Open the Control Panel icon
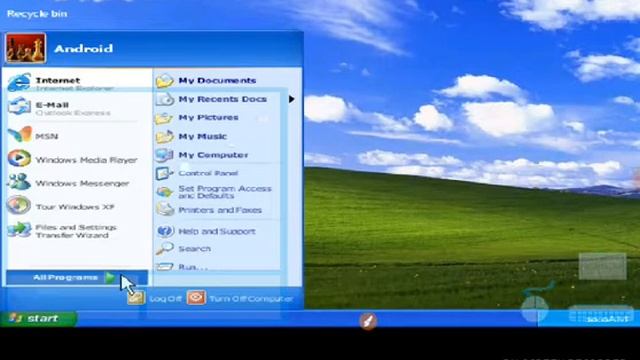The image size is (640, 360). tap(164, 173)
